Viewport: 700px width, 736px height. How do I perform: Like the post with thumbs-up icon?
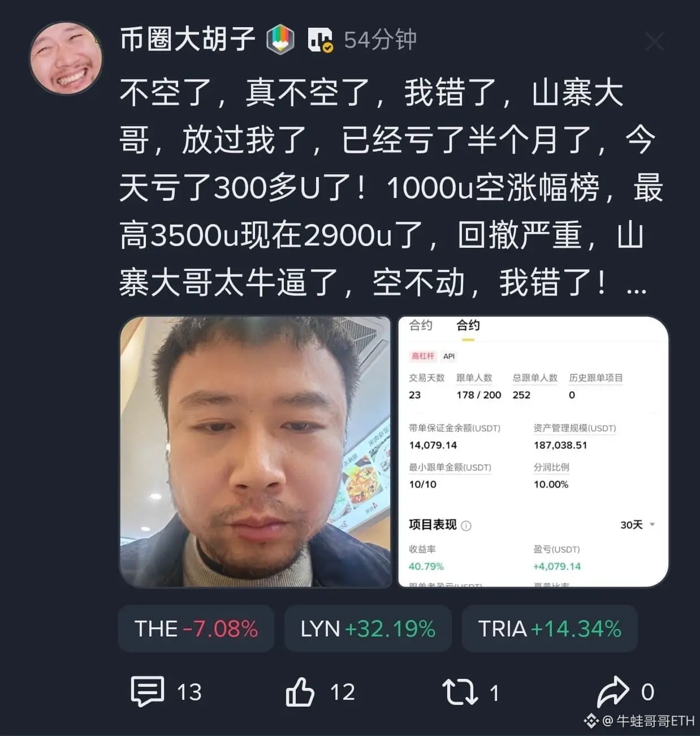coord(300,691)
